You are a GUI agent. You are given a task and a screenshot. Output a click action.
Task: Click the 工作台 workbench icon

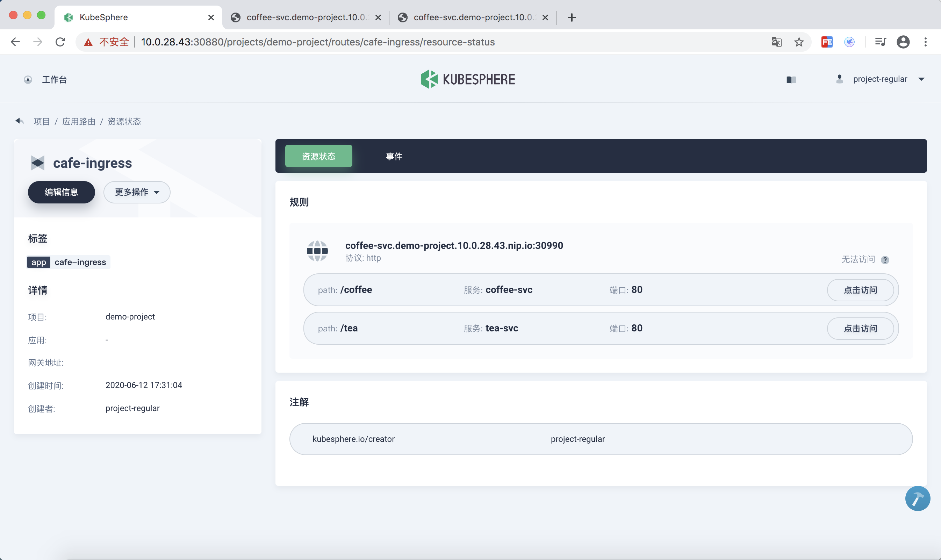click(28, 79)
